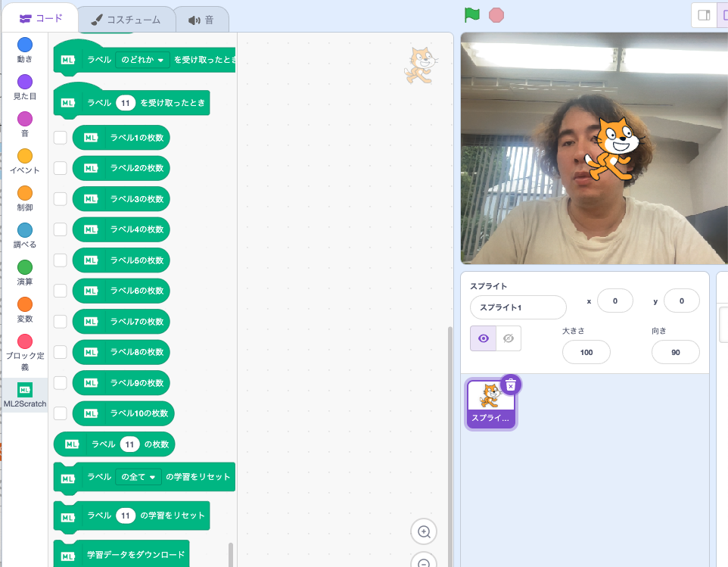The image size is (728, 567).
Task: Select the 変数 block category
Action: [25, 310]
